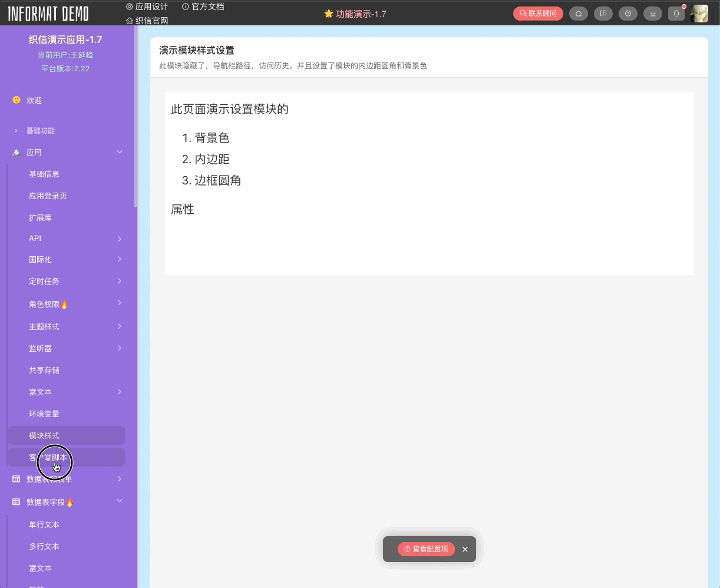
Task: Click the help question mark icon
Action: coord(628,14)
